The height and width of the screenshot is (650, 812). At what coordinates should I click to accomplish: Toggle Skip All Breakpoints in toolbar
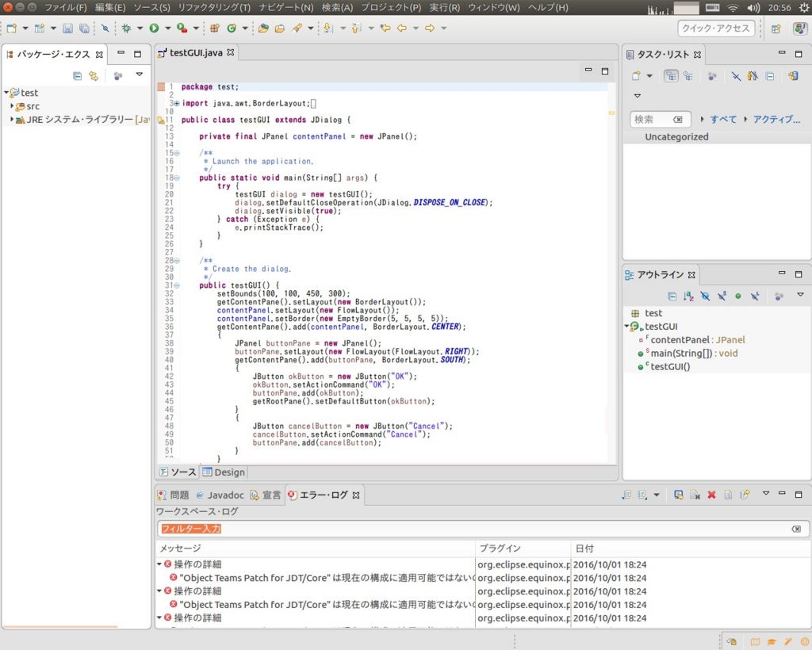(x=105, y=29)
